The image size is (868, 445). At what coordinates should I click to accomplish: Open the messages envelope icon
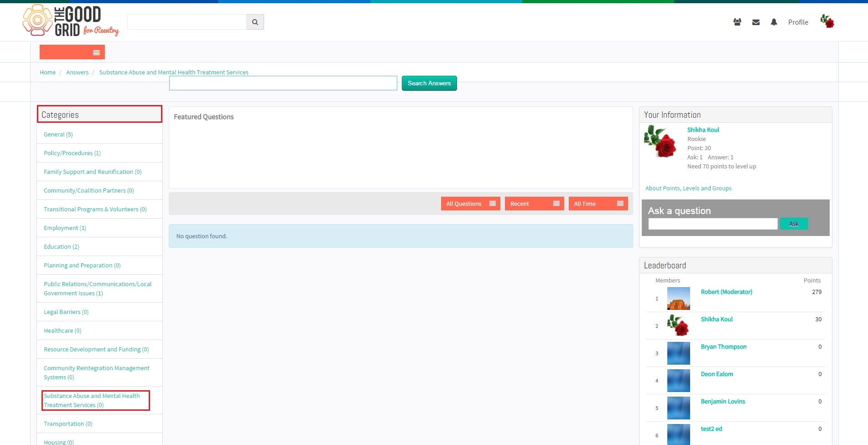[x=756, y=22]
